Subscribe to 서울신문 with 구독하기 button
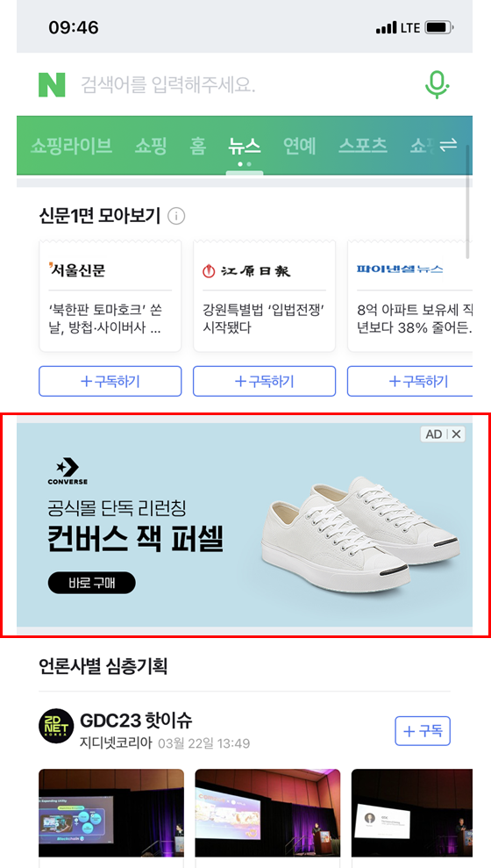This screenshot has height=868, width=491. click(110, 382)
